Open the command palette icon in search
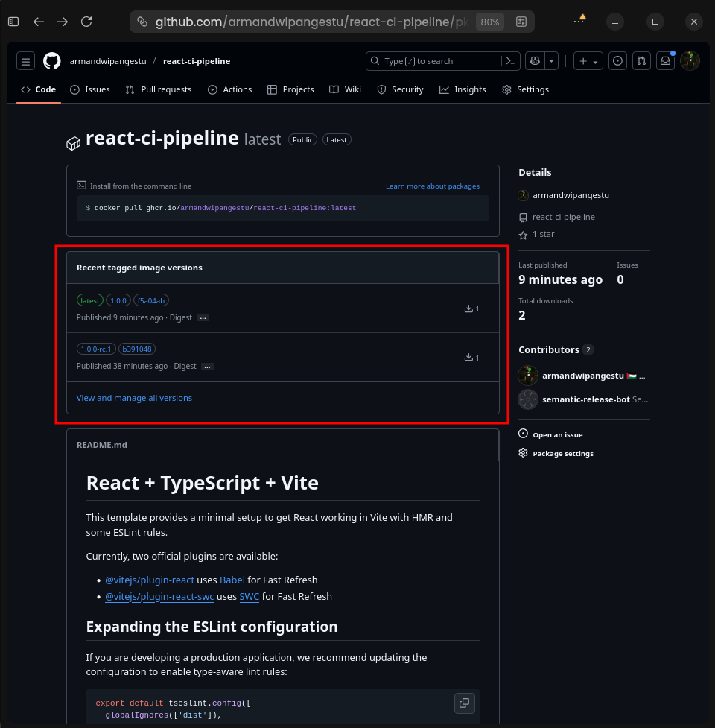 tap(511, 61)
